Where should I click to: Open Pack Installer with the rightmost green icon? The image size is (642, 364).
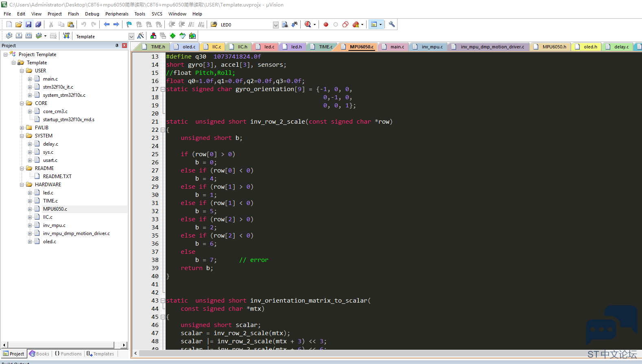coord(192,36)
